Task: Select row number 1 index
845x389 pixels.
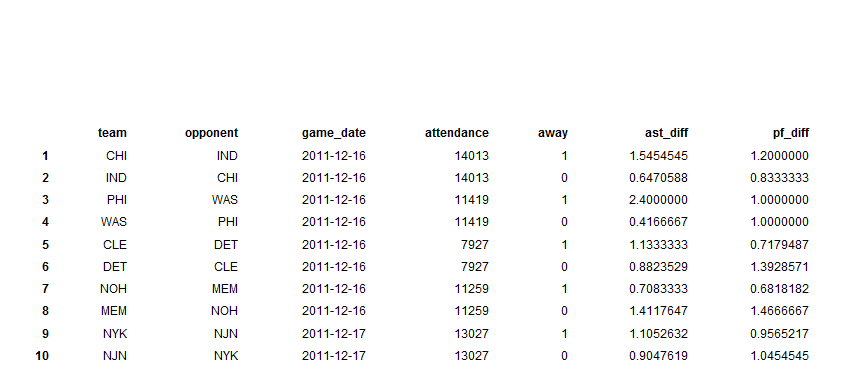Action: [x=45, y=156]
